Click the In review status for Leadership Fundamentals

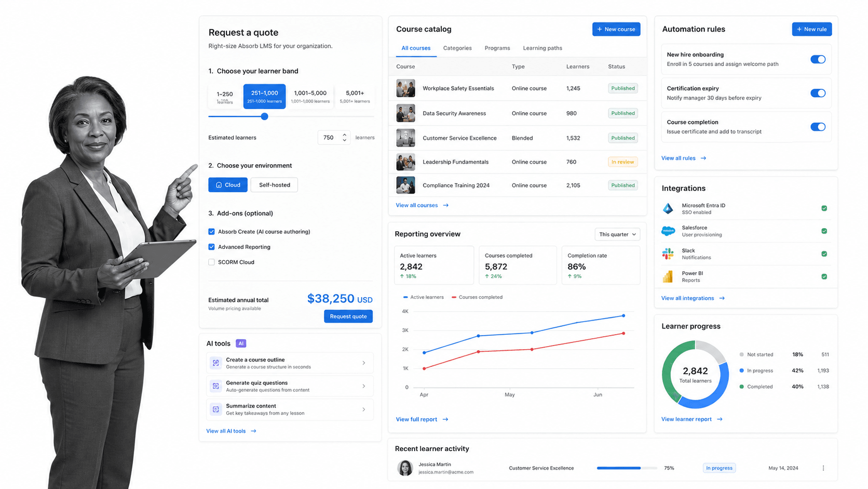[622, 162]
